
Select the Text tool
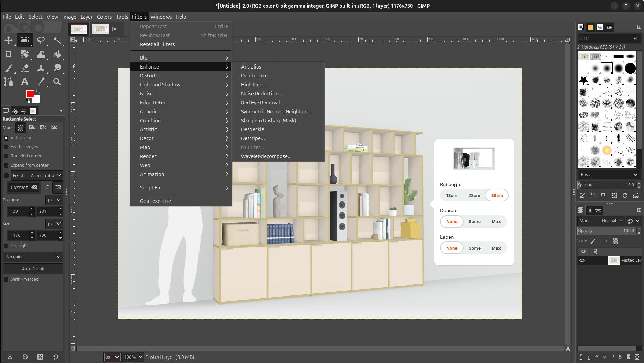pyautogui.click(x=24, y=82)
